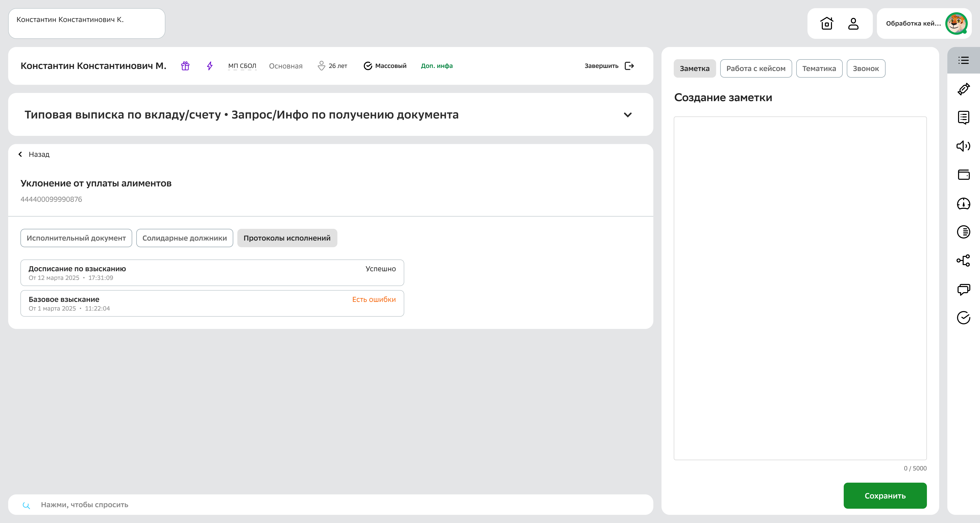Click the network sharing icon in sidebar

964,261
